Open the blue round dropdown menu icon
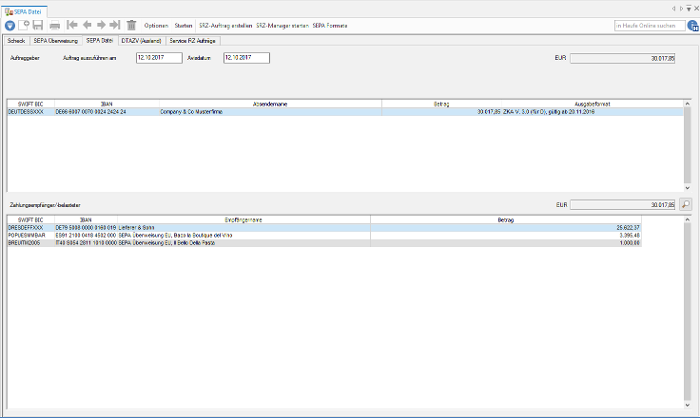 click(x=10, y=26)
